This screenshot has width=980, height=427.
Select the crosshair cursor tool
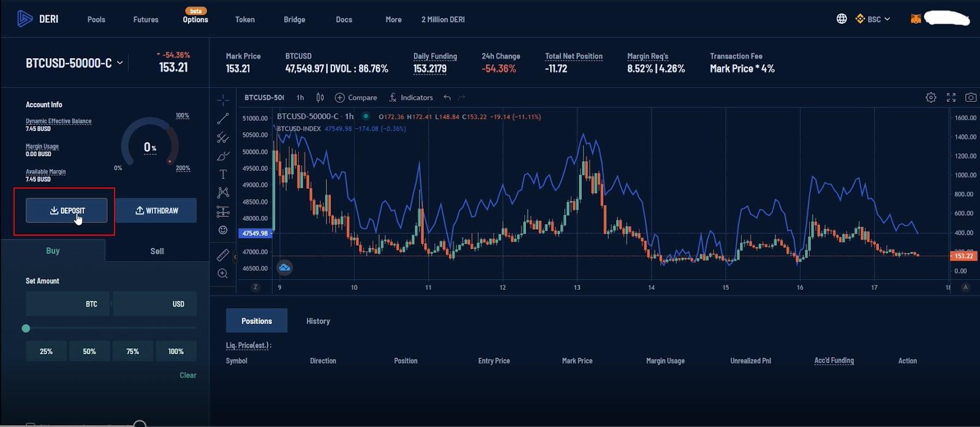[x=223, y=99]
